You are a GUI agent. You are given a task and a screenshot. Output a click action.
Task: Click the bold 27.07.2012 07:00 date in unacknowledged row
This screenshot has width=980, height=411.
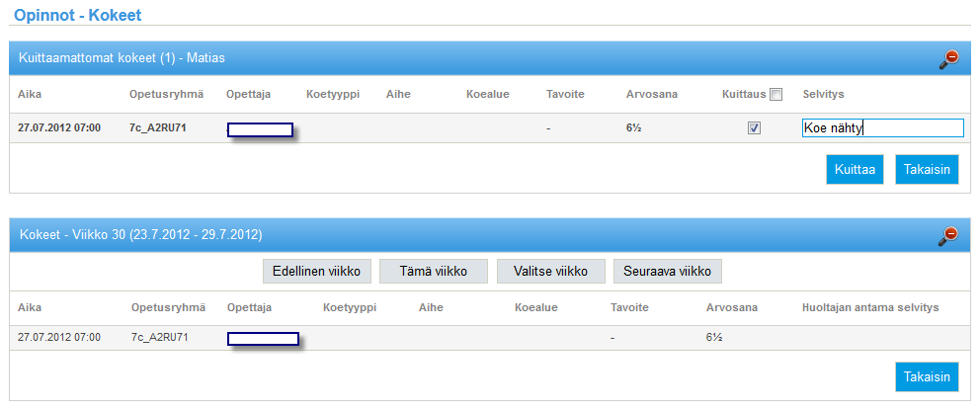pyautogui.click(x=59, y=128)
